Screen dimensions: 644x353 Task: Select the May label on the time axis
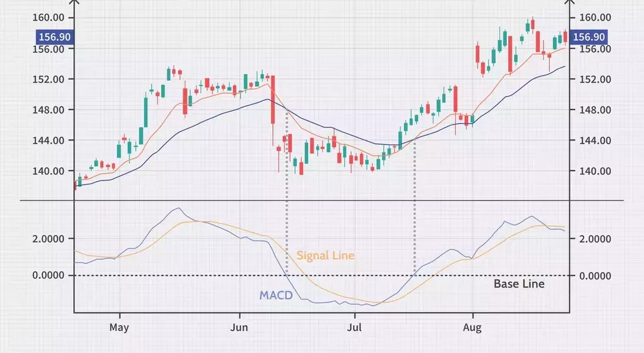(119, 328)
